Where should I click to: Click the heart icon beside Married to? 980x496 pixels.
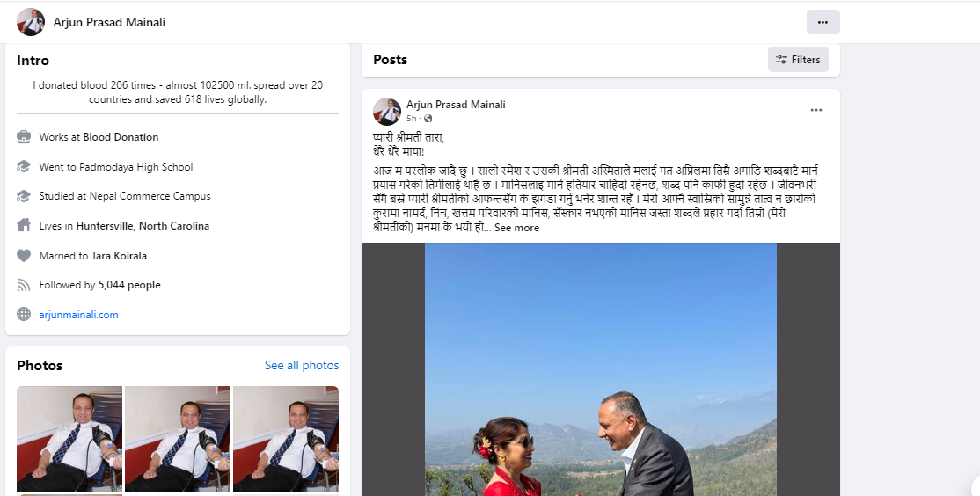point(24,256)
